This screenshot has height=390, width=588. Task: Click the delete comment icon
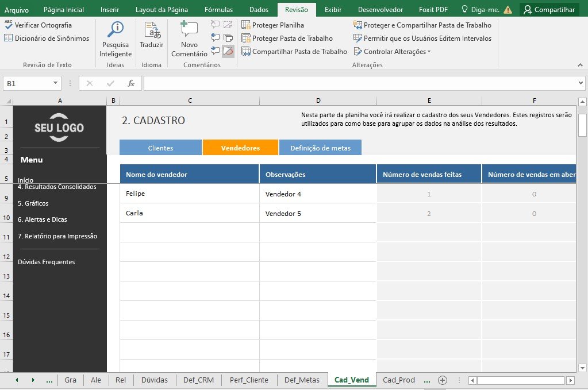(x=215, y=25)
